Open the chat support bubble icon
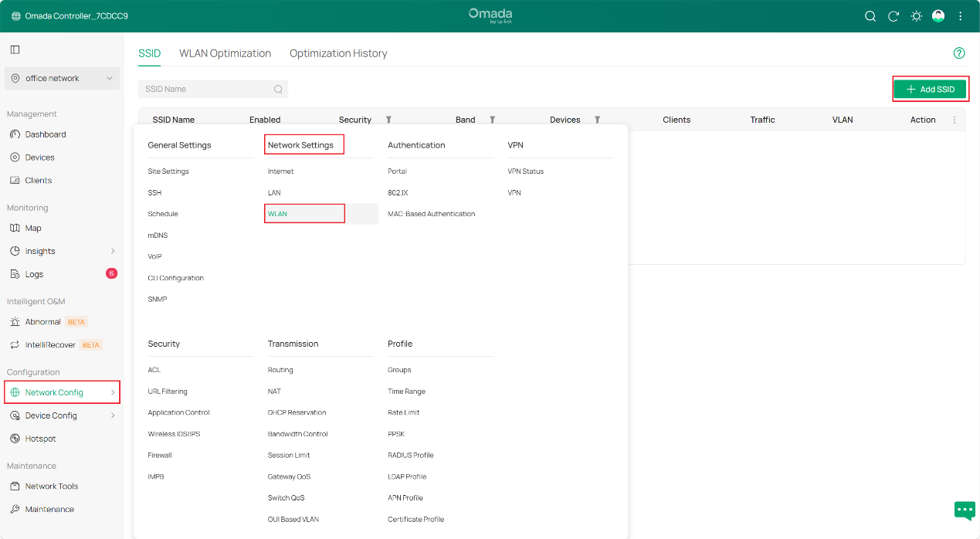The height and width of the screenshot is (539, 980). pos(965,510)
